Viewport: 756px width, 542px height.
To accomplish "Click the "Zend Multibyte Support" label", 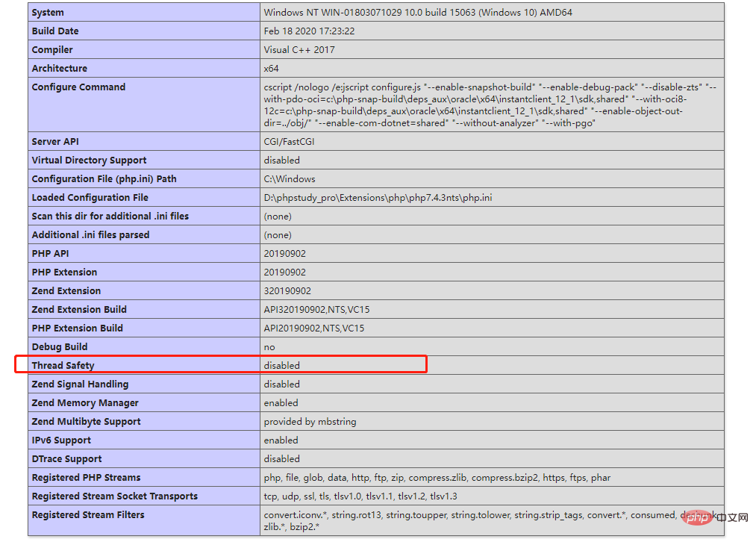I will (x=87, y=422).
